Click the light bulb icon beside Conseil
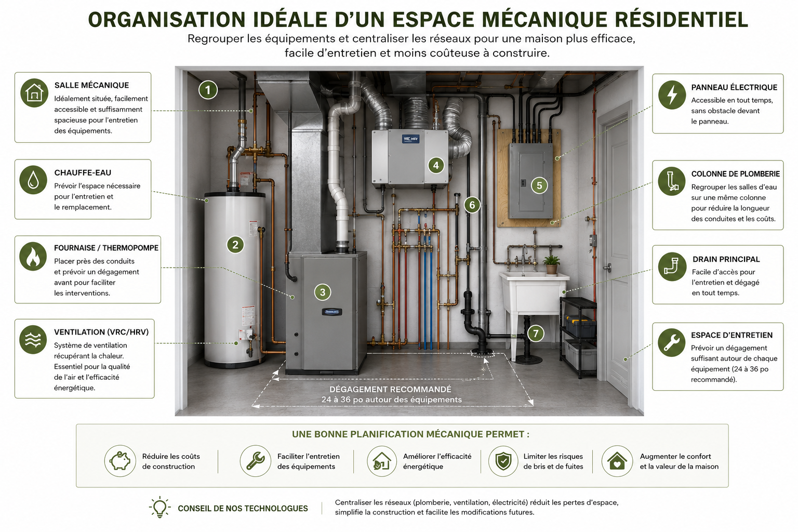This screenshot has width=798, height=532. point(160,508)
